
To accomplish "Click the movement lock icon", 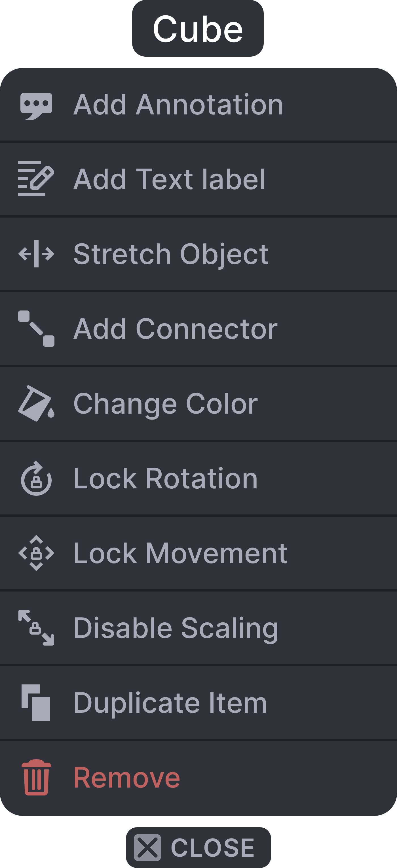I will (x=36, y=553).
